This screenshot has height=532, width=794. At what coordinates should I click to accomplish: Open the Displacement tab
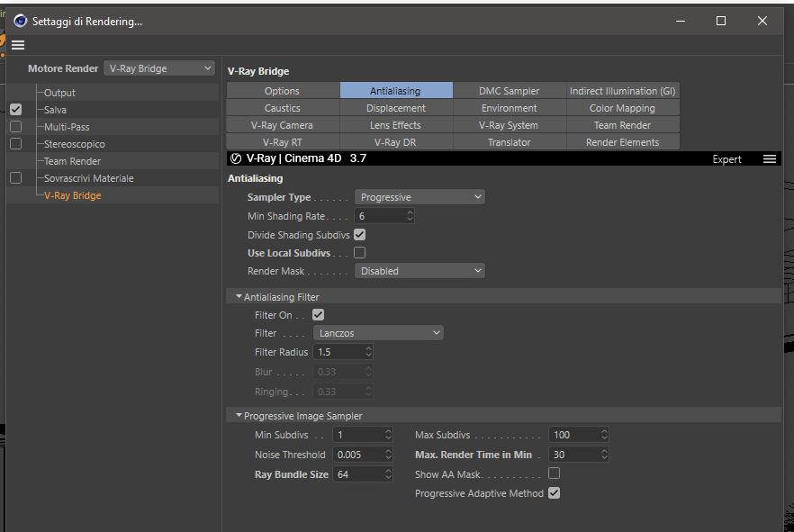click(x=396, y=108)
